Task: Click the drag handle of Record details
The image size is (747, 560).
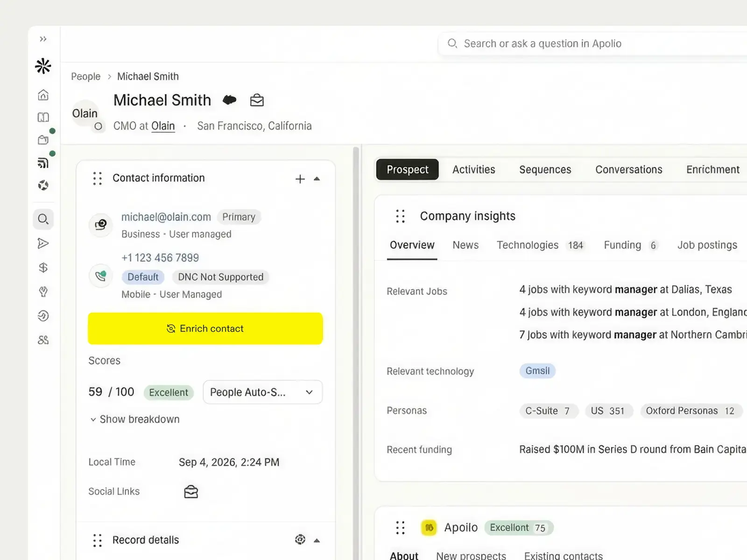Action: click(97, 540)
